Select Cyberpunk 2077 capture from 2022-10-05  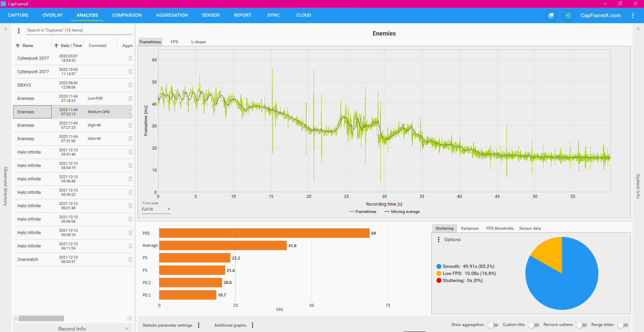73,71
